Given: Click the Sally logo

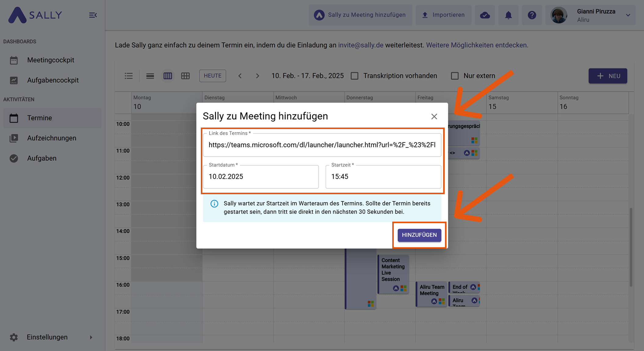Looking at the screenshot, I should (x=35, y=15).
